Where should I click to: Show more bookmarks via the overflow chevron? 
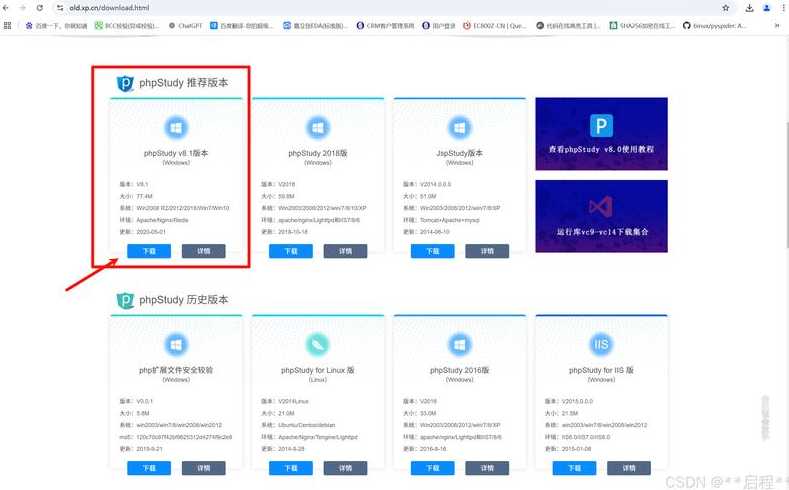777,25
